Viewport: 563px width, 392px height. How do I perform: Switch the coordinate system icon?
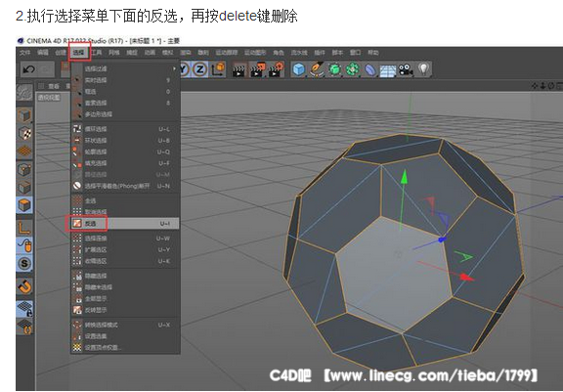(x=218, y=69)
